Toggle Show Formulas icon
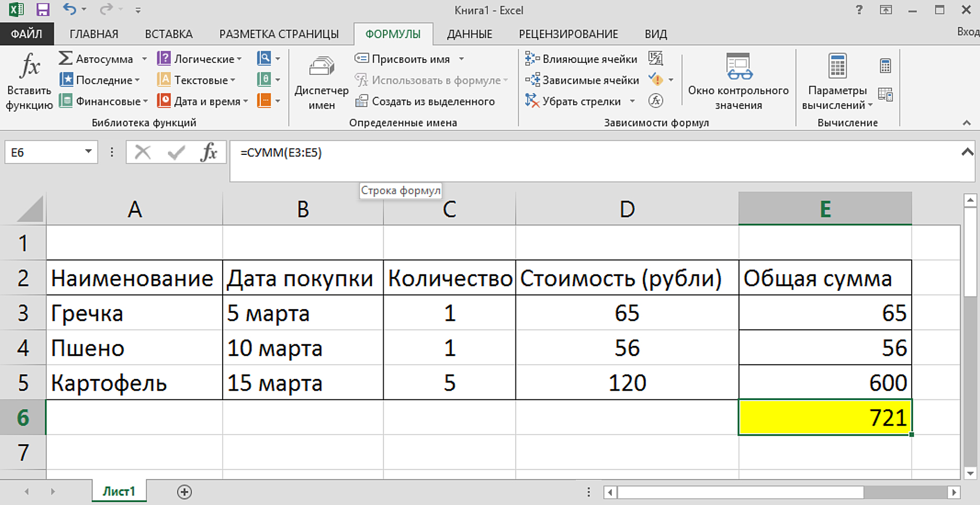 tap(656, 58)
